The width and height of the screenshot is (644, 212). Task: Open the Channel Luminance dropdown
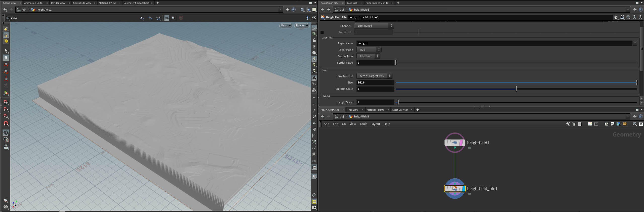[374, 26]
